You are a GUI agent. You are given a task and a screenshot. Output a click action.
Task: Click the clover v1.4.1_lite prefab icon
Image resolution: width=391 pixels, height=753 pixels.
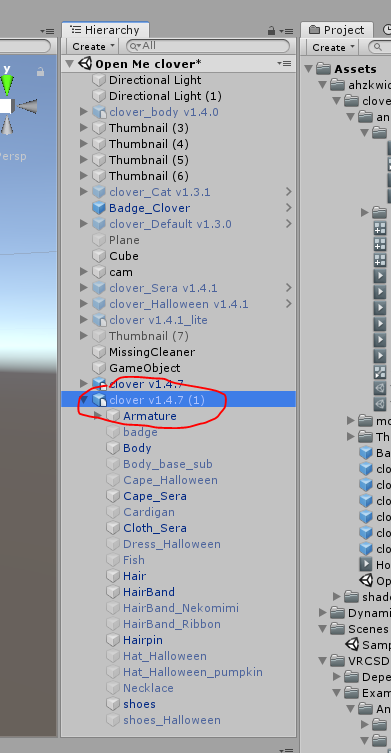99,320
